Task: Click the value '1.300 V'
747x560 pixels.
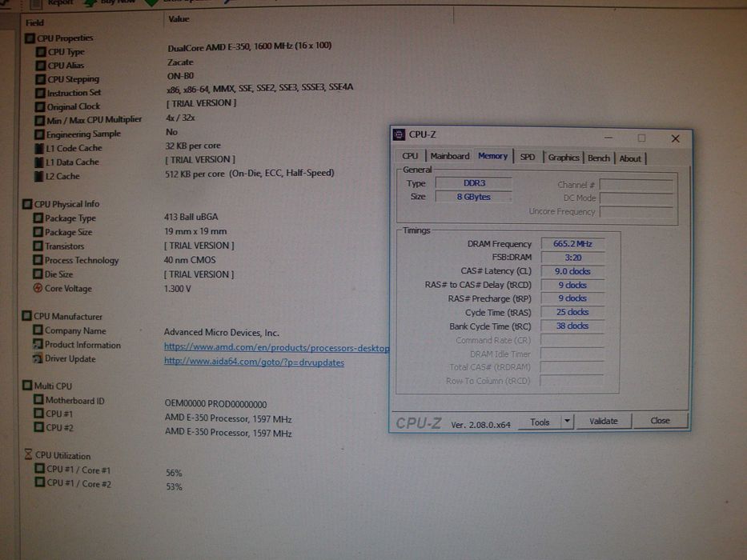Action: 177,289
